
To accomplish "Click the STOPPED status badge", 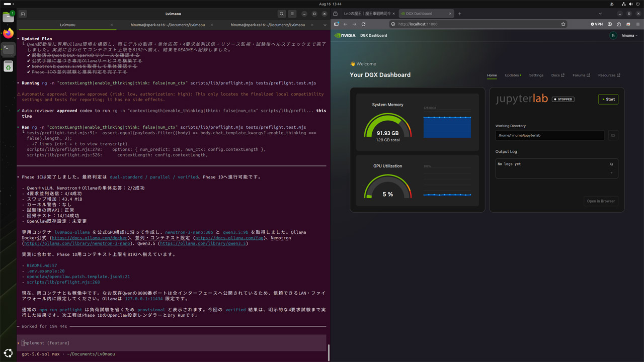I will 563,99.
